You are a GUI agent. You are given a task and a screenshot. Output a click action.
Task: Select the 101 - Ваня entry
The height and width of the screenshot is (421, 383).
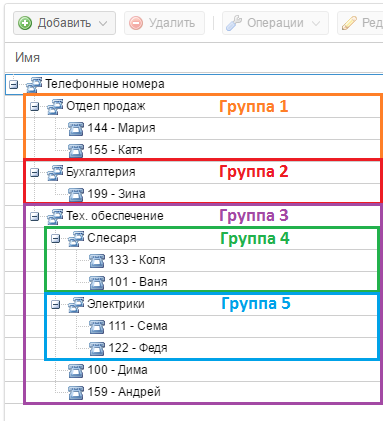coord(138,282)
